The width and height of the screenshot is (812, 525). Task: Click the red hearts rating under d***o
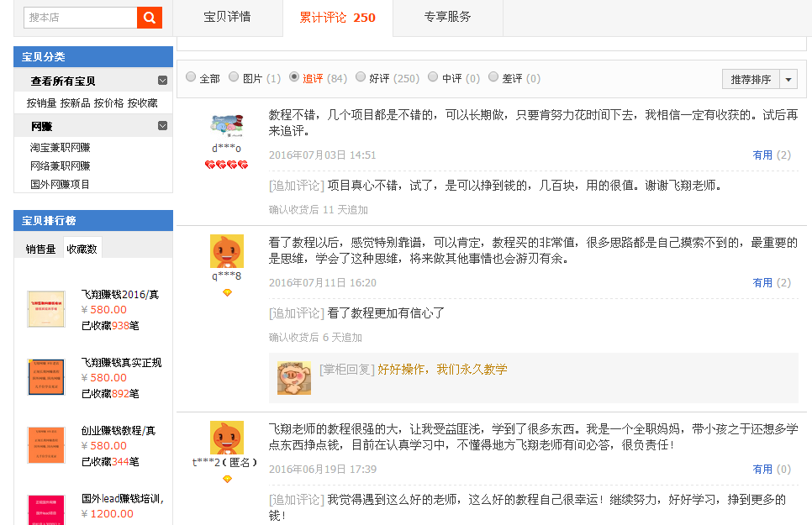[226, 165]
